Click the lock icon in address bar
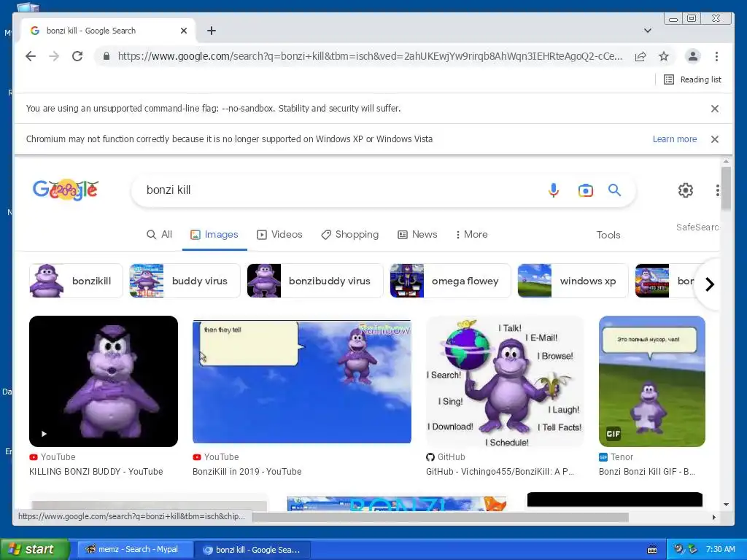The image size is (747, 560). pos(107,56)
